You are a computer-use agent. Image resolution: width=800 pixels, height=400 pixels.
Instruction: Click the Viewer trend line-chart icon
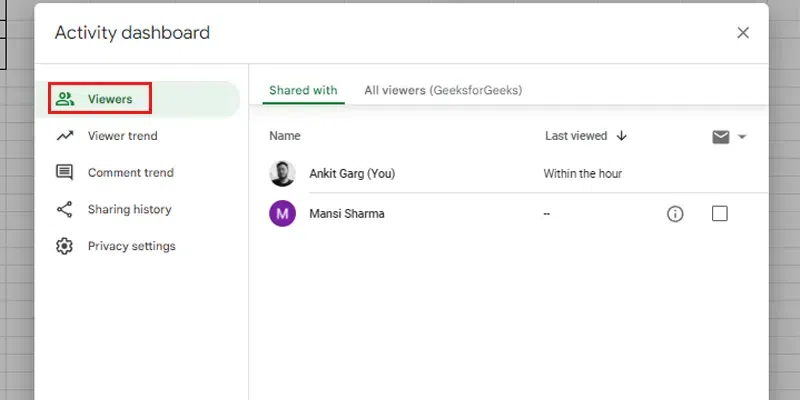(65, 136)
